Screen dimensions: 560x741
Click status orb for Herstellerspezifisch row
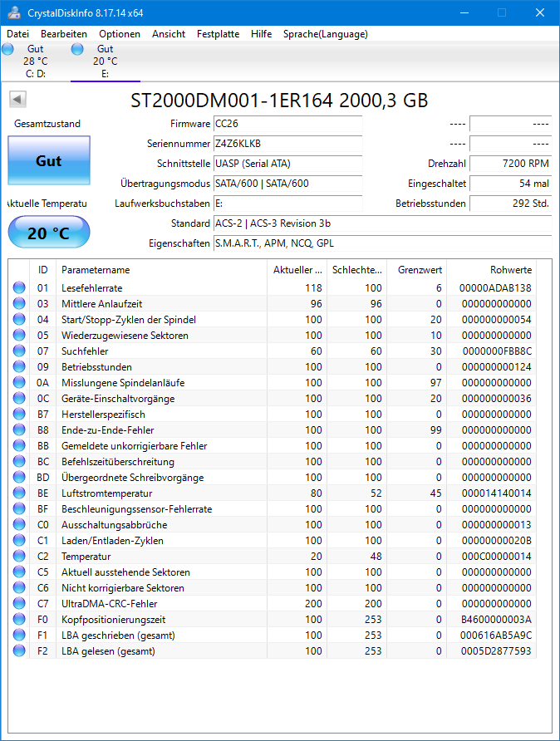[x=19, y=414]
